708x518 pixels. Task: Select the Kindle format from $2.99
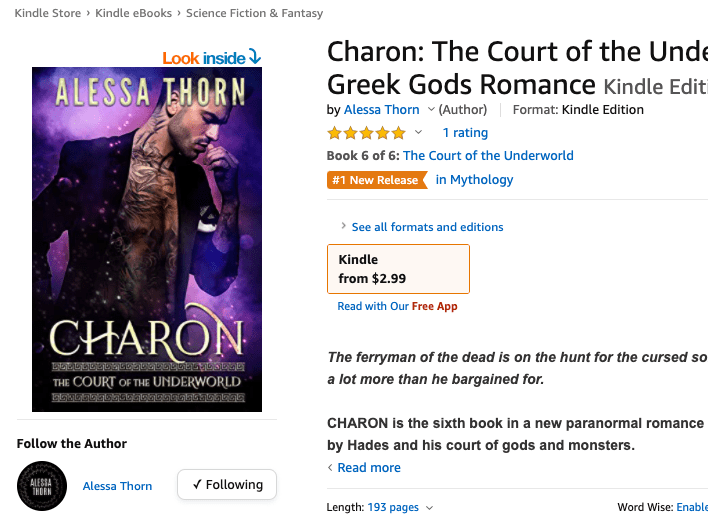pyautogui.click(x=398, y=269)
